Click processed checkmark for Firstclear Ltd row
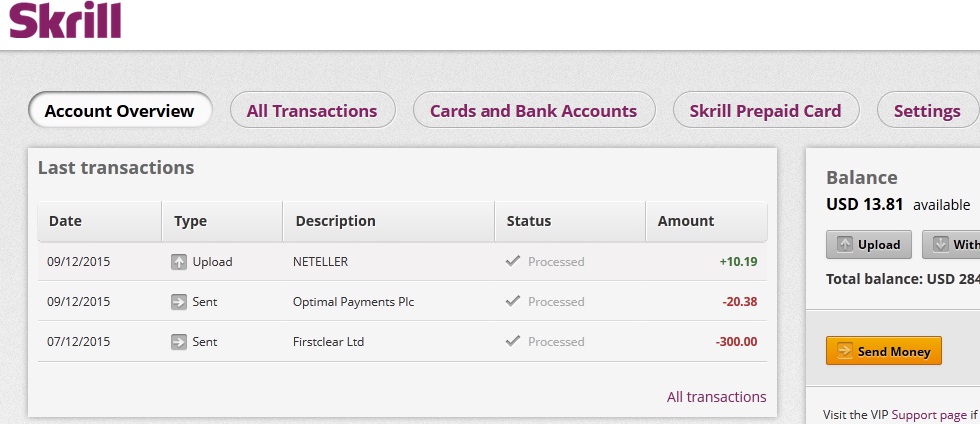The width and height of the screenshot is (980, 424). tap(513, 341)
